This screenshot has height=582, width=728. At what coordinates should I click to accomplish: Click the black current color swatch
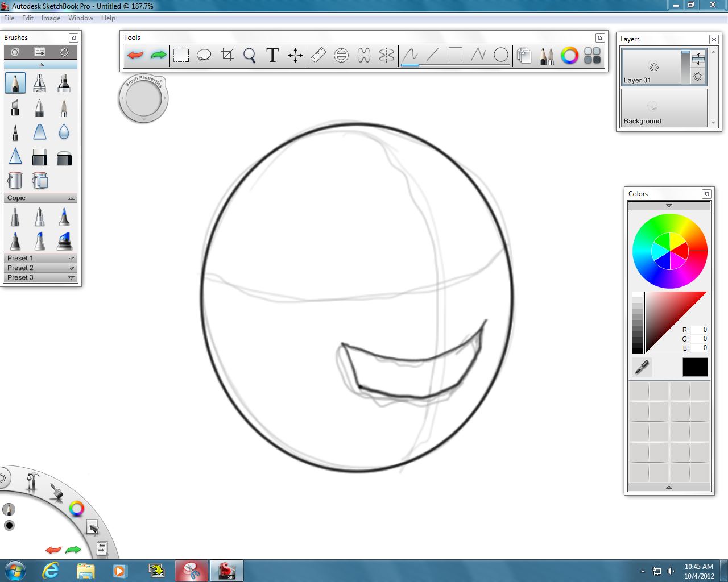click(x=695, y=367)
